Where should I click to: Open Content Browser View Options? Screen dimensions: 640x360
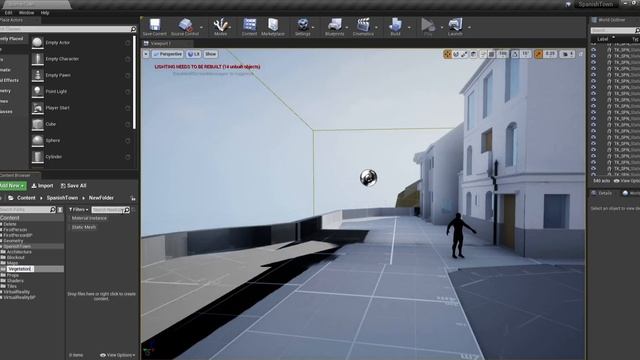118,355
